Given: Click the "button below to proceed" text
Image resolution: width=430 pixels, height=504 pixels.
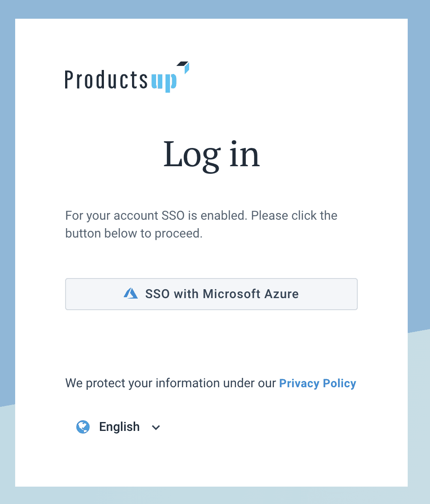Looking at the screenshot, I should point(134,234).
